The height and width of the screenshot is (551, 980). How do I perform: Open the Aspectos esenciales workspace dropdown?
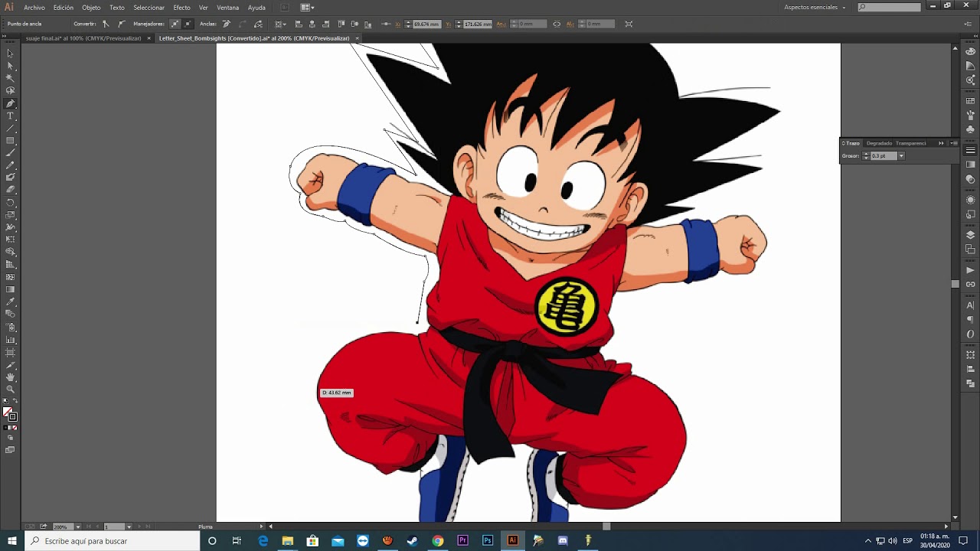point(815,7)
